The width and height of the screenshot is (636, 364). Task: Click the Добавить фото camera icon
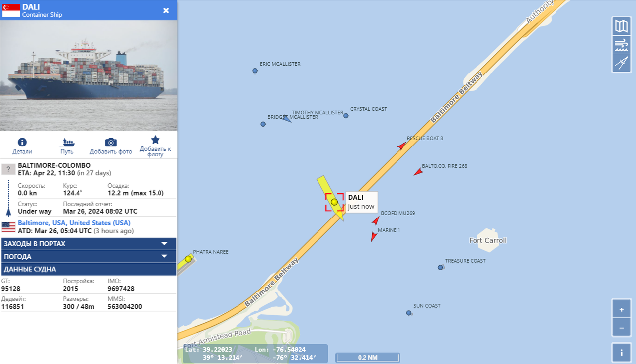(111, 142)
